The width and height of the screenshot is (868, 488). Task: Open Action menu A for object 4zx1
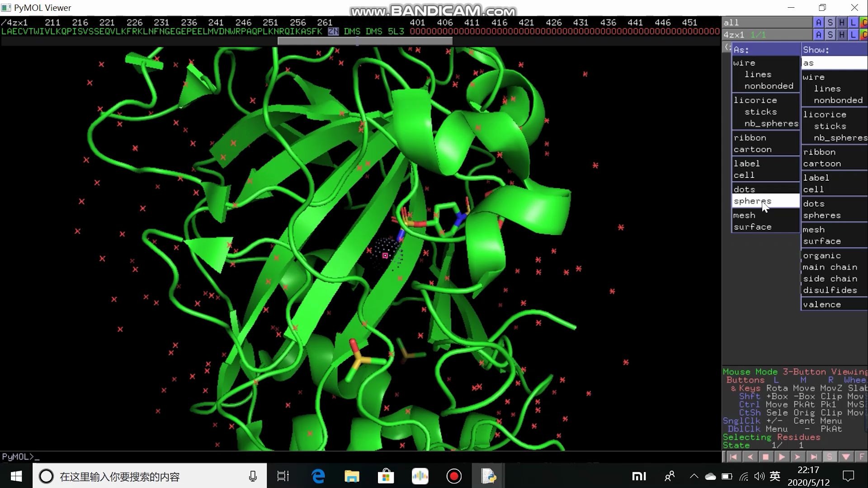819,34
